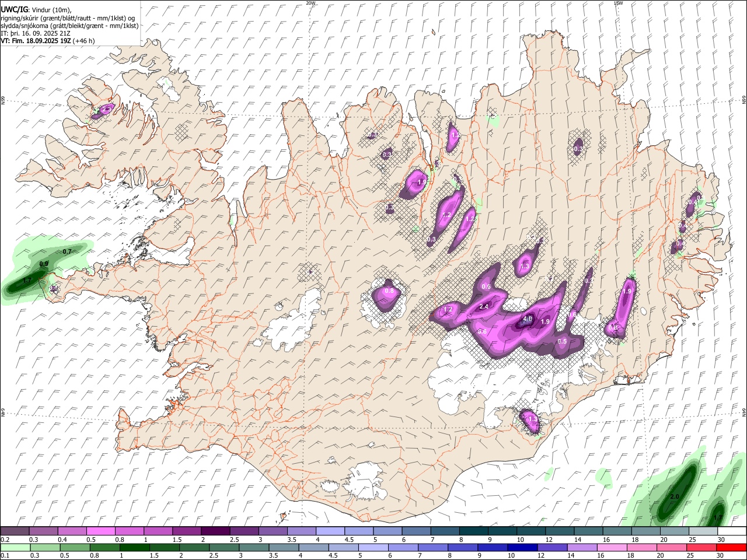This screenshot has height=560, width=747.
Task: Click the bright pink snow swatch between 0.5 and 0.8
Action: (101, 531)
